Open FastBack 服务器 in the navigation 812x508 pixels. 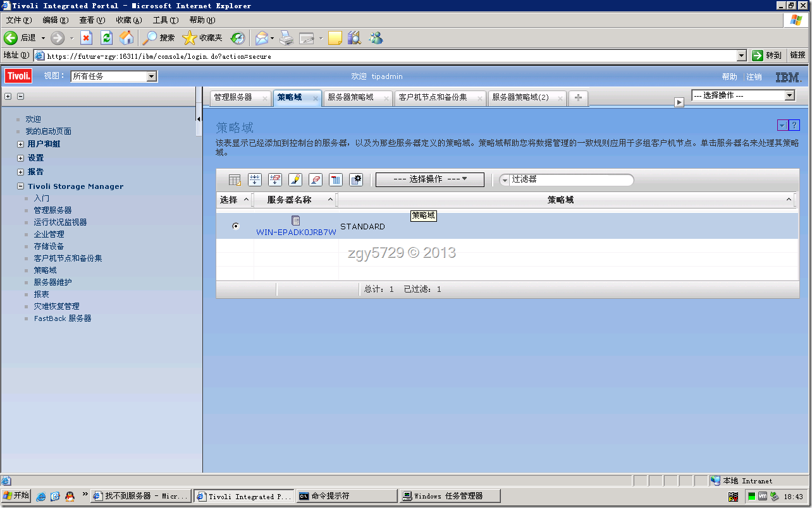63,318
